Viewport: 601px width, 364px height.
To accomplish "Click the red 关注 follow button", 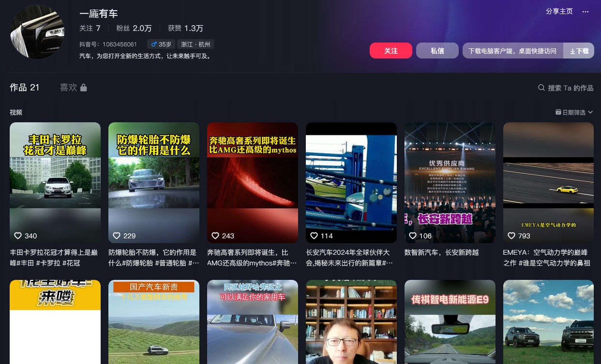I will (x=391, y=51).
